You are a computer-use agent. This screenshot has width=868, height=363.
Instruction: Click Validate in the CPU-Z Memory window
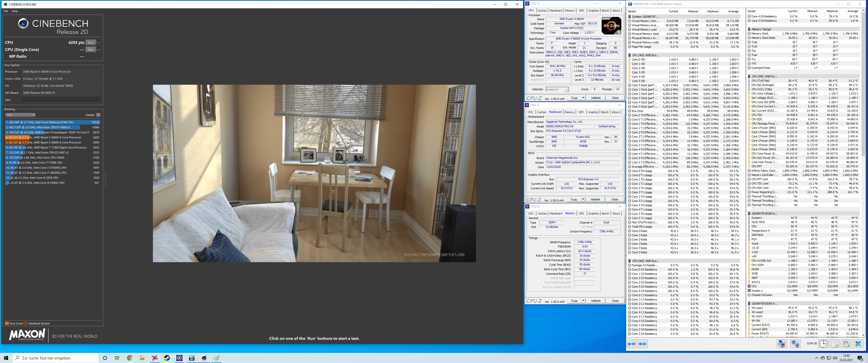(x=595, y=301)
